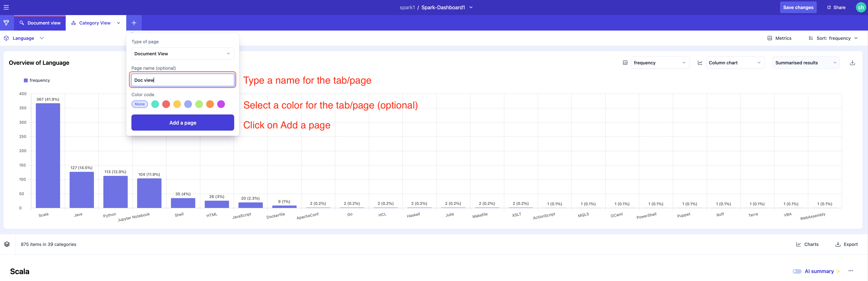Click the Page name input field

(182, 80)
